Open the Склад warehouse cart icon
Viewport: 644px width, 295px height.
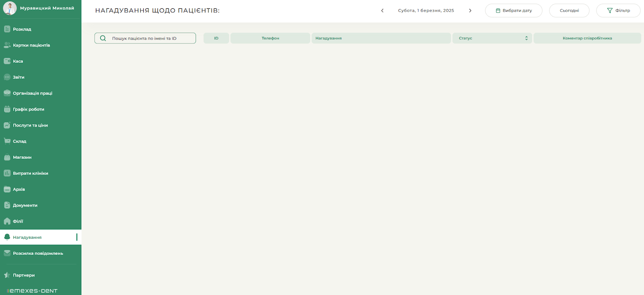pos(7,141)
